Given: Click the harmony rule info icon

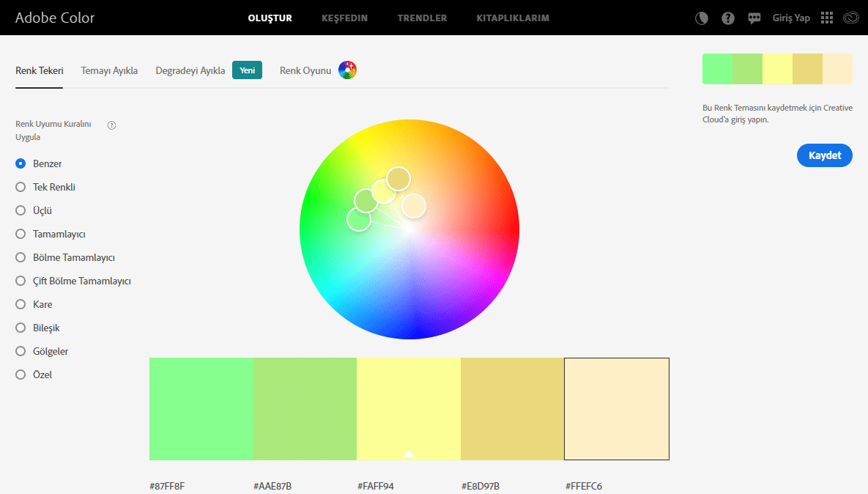Looking at the screenshot, I should point(112,125).
